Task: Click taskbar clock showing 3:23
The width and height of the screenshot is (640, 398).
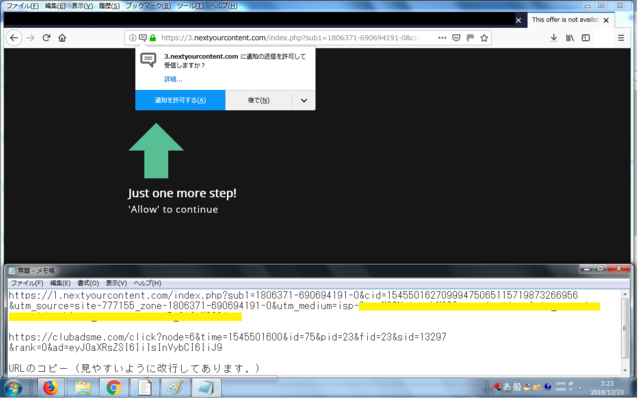Action: click(607, 388)
